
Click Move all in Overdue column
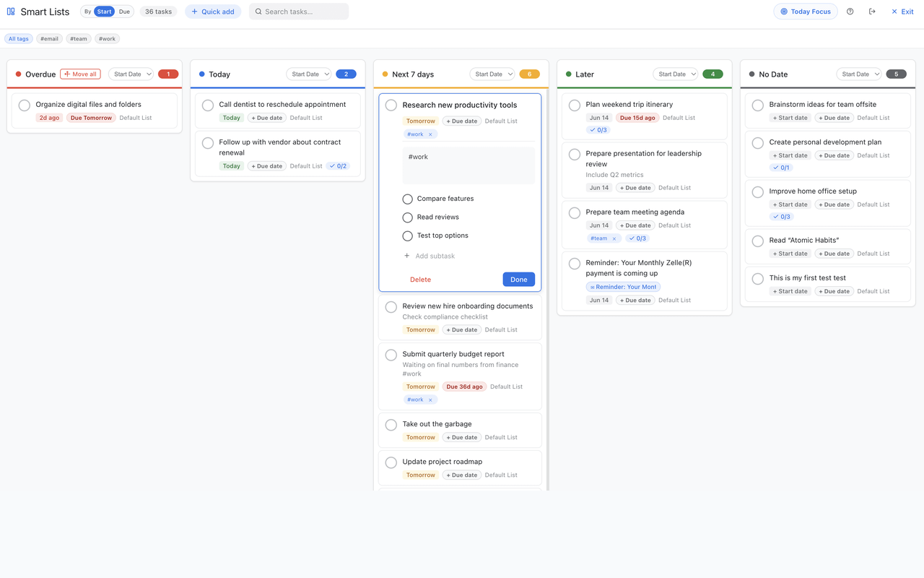click(80, 74)
